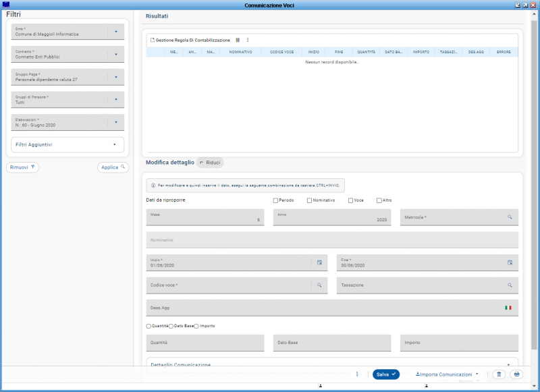Tick the Nominativo checkbox
Image resolution: width=540 pixels, height=392 pixels.
point(309,200)
